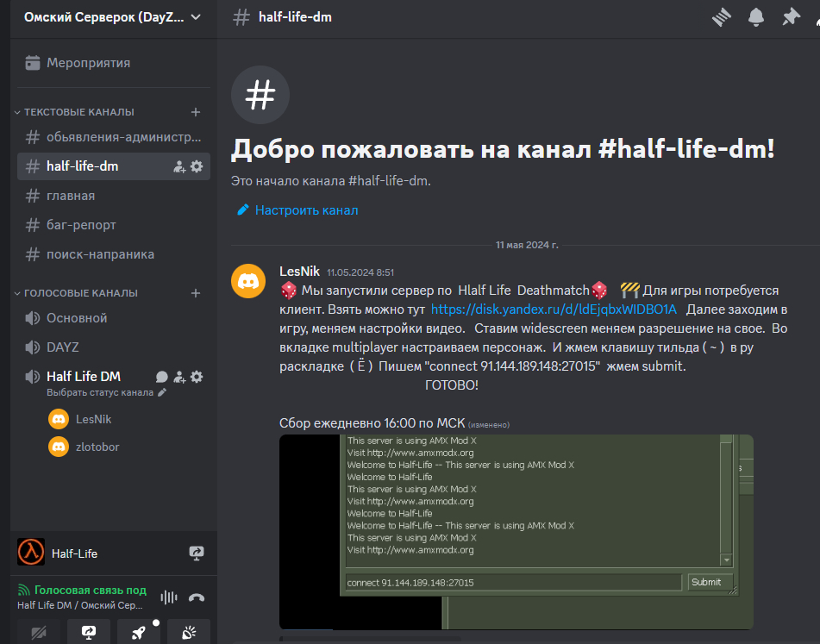
Task: Open notification settings bell icon
Action: point(755,17)
